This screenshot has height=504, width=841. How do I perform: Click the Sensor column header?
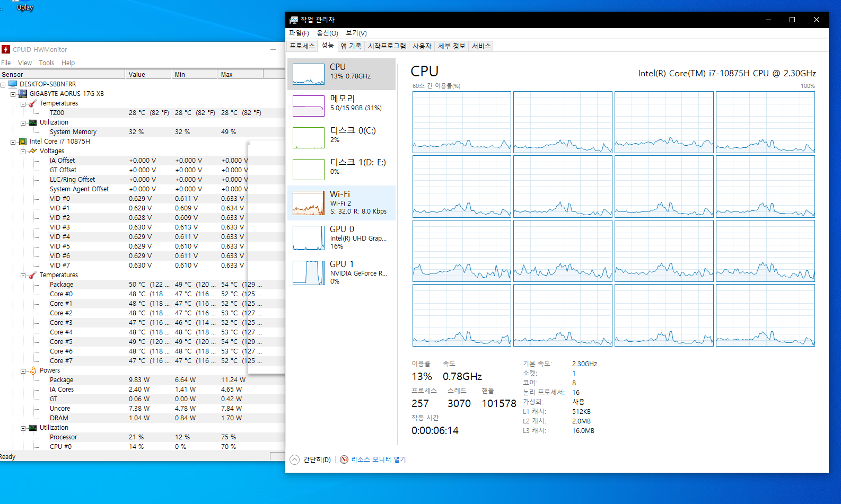[x=63, y=74]
